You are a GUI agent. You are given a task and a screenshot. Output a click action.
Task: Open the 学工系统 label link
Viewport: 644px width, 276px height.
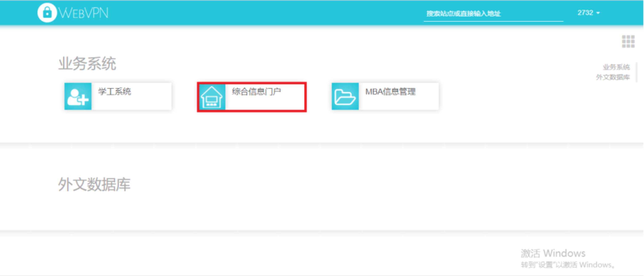(115, 91)
